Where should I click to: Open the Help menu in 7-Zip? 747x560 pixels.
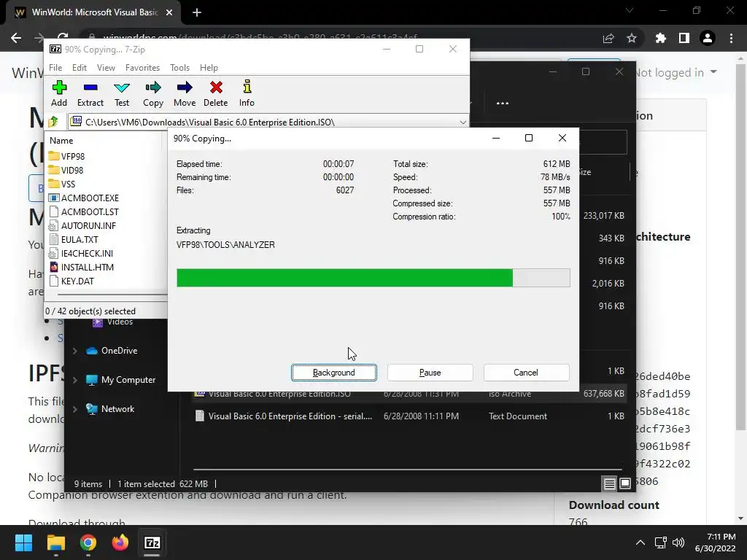(x=209, y=68)
